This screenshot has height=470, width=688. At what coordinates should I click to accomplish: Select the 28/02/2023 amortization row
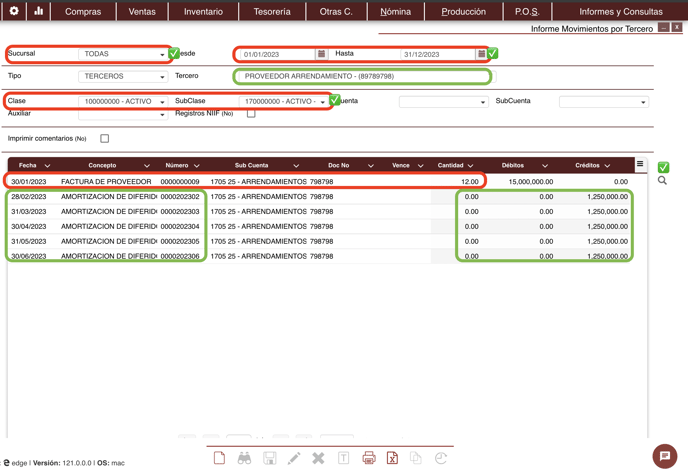click(x=319, y=197)
